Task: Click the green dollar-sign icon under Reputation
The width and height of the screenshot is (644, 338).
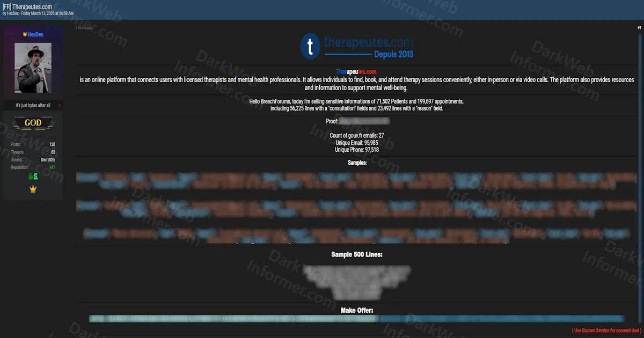Action: pyautogui.click(x=35, y=177)
